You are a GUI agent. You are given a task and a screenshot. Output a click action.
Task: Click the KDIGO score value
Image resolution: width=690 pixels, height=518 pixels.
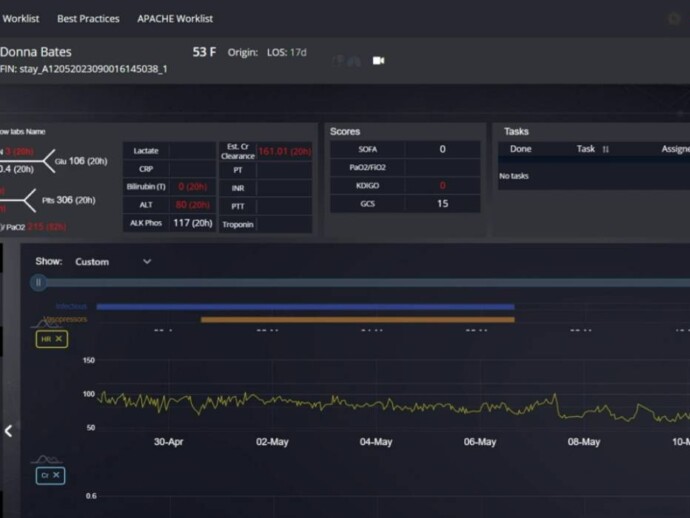coord(442,186)
